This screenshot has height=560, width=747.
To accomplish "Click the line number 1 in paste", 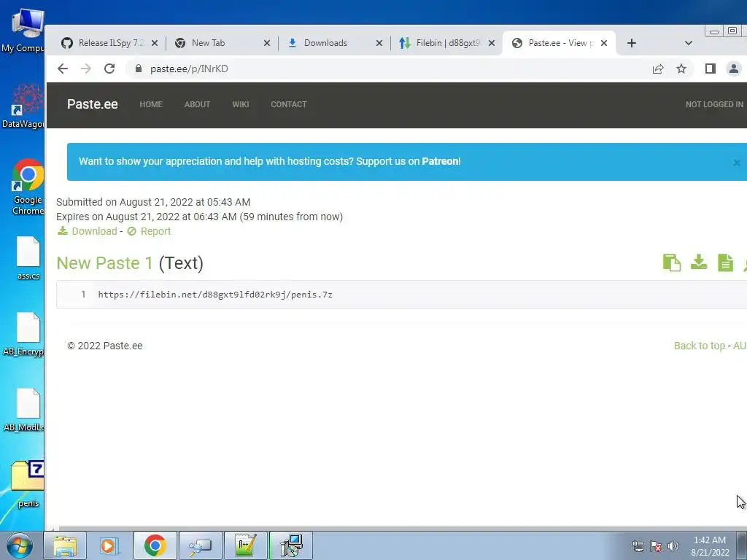I will (83, 295).
